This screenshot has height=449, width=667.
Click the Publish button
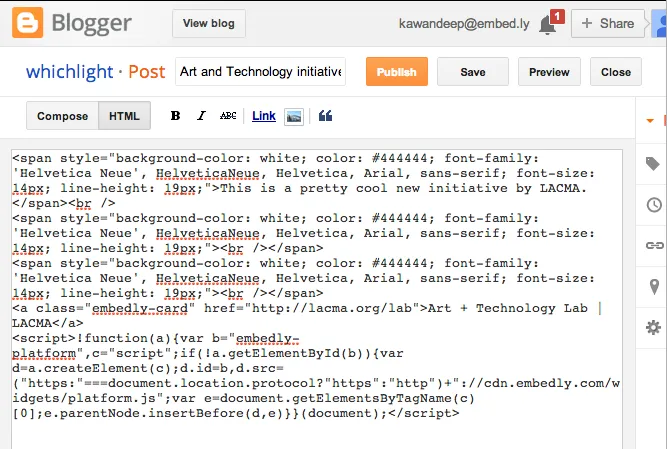click(396, 72)
